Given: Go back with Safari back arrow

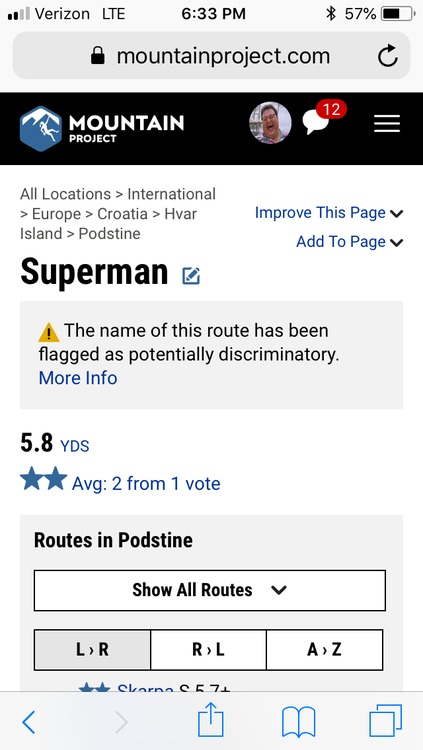Looking at the screenshot, I should pyautogui.click(x=29, y=722).
